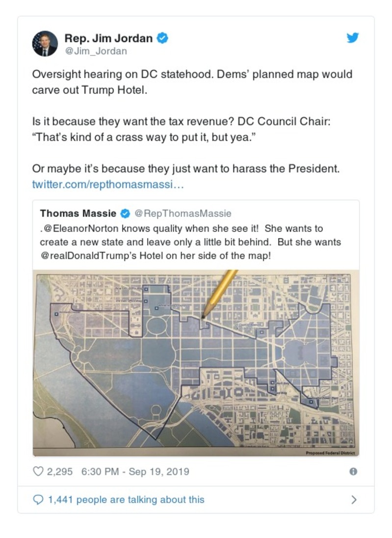Expand the conversation with the right chevron
The width and height of the screenshot is (392, 538).
coord(354,499)
